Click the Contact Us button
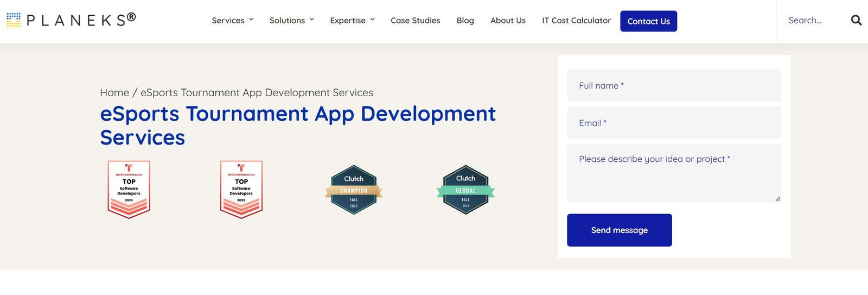The image size is (868, 295). point(649,21)
